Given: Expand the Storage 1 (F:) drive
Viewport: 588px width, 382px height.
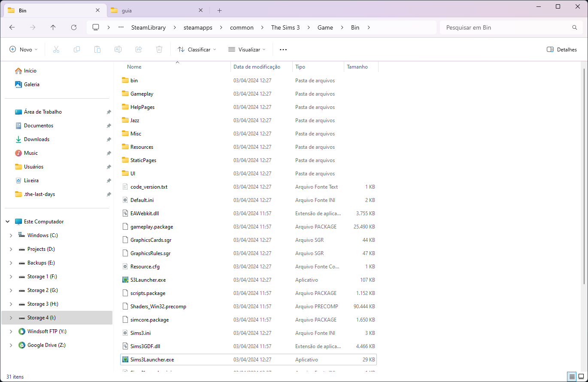Looking at the screenshot, I should point(11,277).
